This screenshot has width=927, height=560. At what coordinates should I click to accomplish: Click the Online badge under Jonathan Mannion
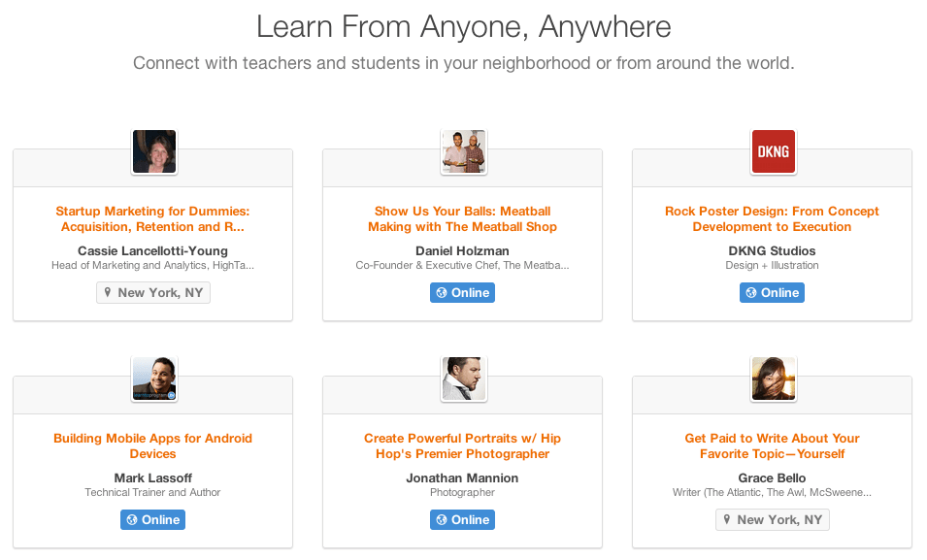point(462,519)
